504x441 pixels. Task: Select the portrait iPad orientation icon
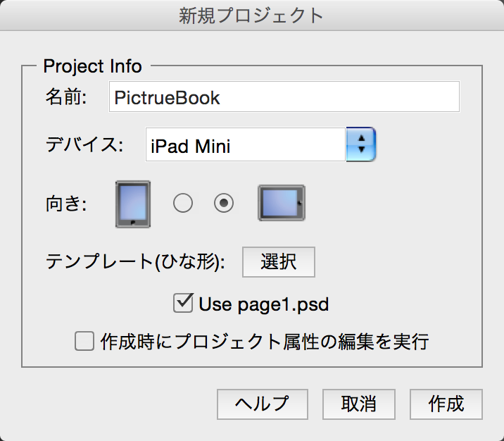tap(133, 204)
